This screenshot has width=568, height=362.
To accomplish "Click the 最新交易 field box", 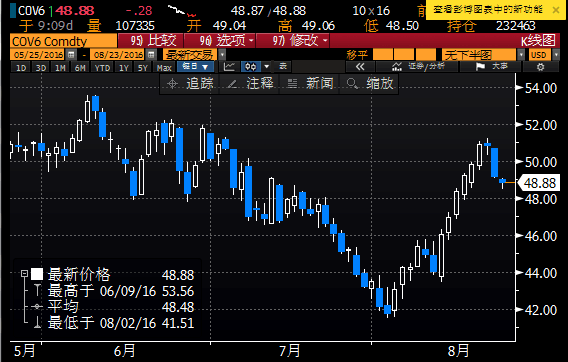I will pyautogui.click(x=190, y=55).
